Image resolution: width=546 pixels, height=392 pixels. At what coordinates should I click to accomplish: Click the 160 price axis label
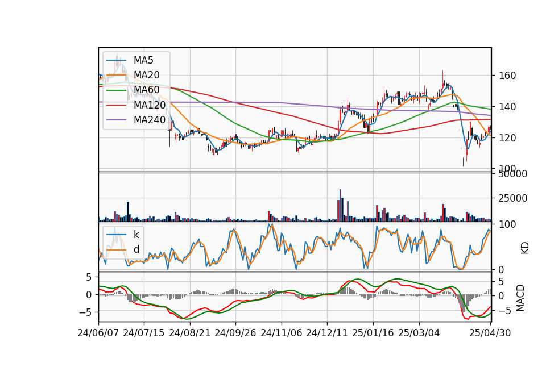point(507,76)
